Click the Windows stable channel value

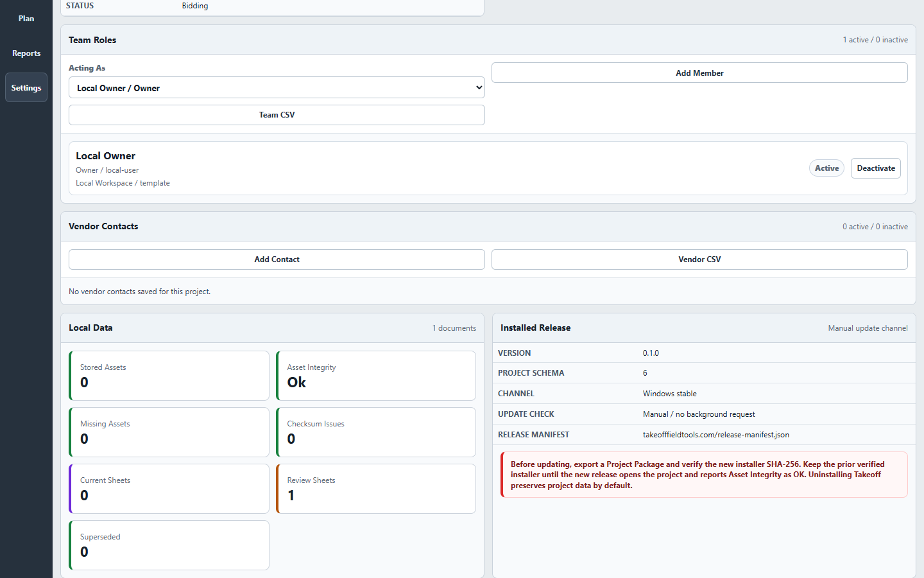[669, 394]
